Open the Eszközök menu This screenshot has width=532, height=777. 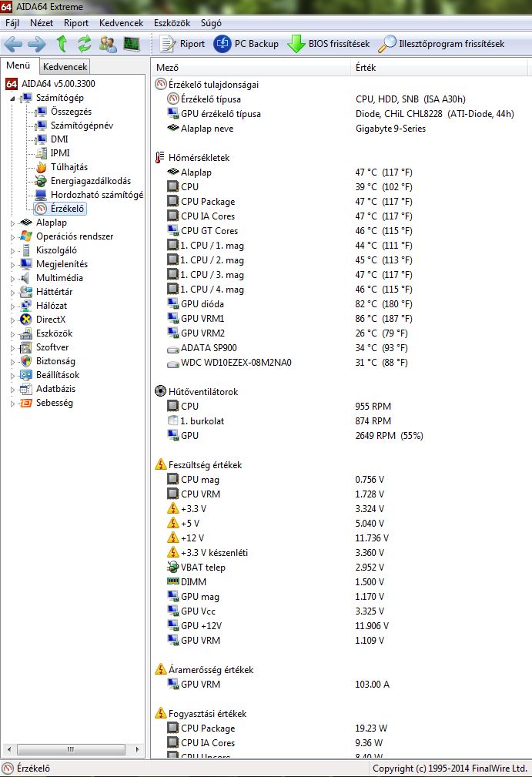pos(172,23)
